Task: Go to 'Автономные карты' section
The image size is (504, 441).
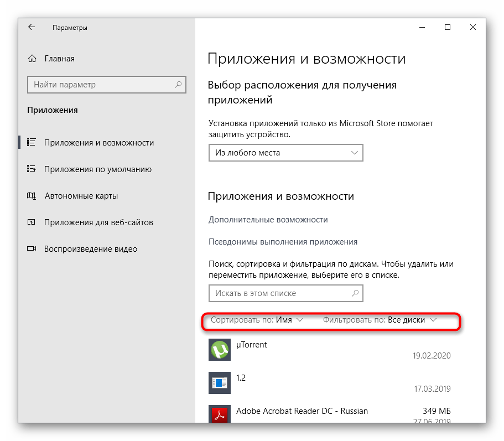Action: (81, 196)
